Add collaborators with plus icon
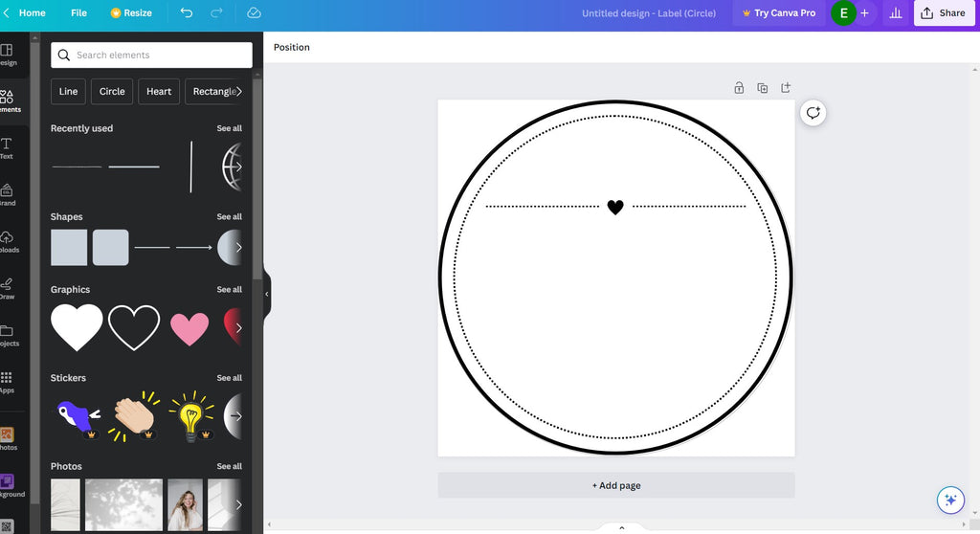This screenshot has width=980, height=534. pyautogui.click(x=865, y=12)
